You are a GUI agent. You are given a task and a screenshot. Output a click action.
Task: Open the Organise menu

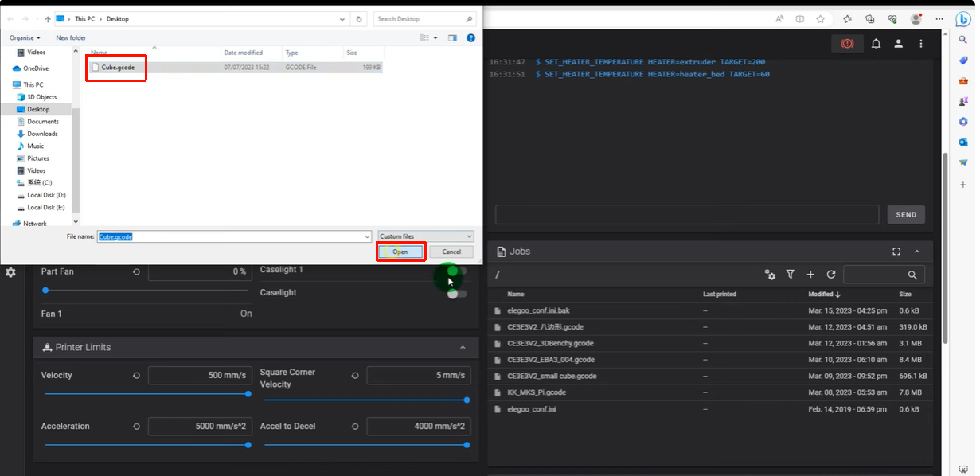[x=25, y=37]
